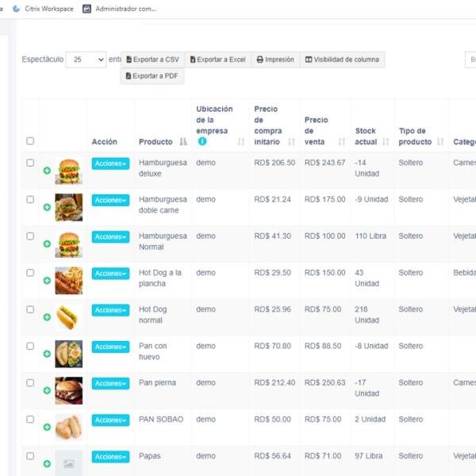Open PAN SOBAO product image
The width and height of the screenshot is (476, 476).
pyautogui.click(x=68, y=427)
